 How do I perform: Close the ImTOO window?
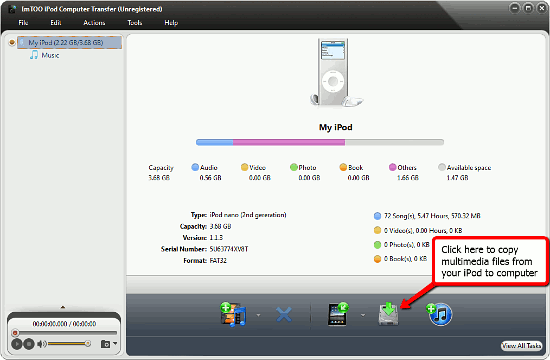pos(542,8)
